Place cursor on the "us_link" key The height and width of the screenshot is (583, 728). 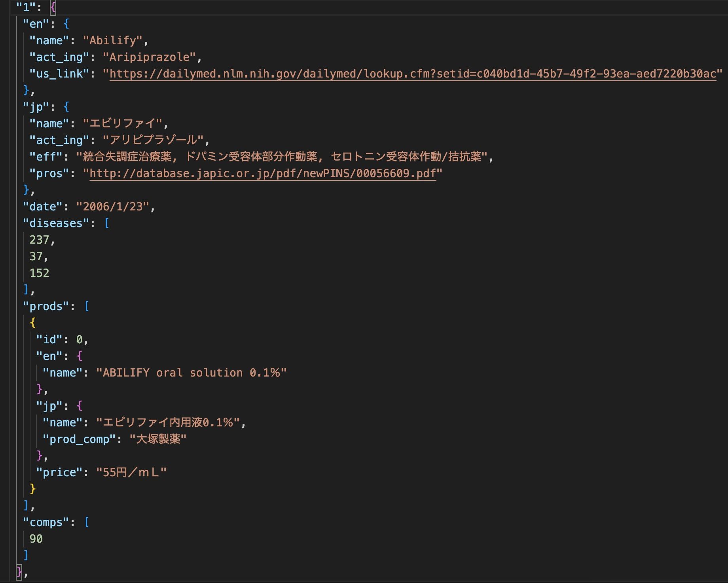coord(59,74)
